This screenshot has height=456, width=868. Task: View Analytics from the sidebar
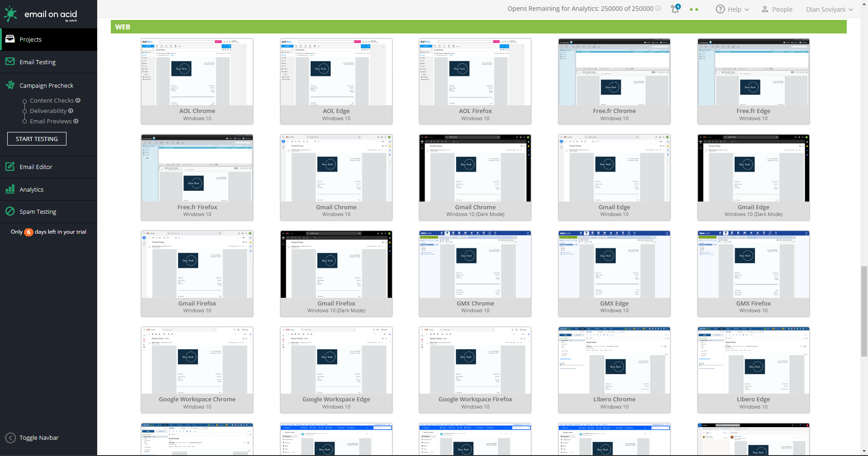30,189
